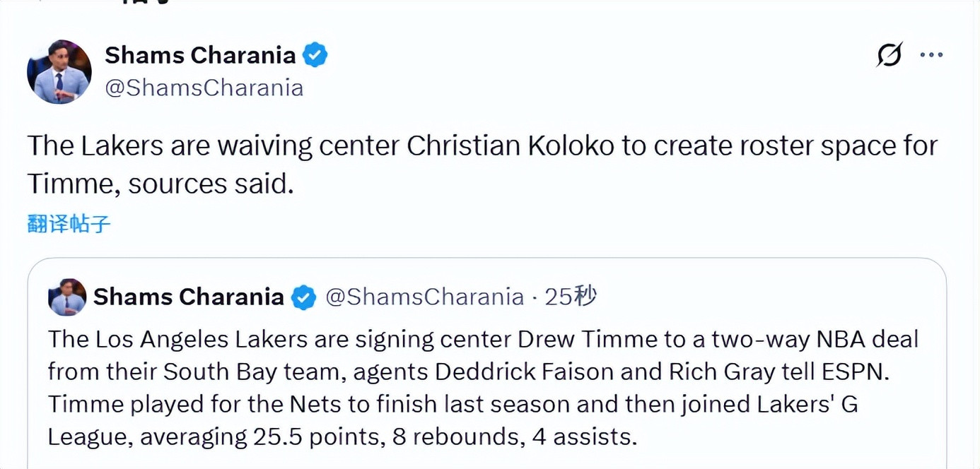This screenshot has height=469, width=980.
Task: Open the quoted post about Drew Timme signing
Action: (x=486, y=388)
